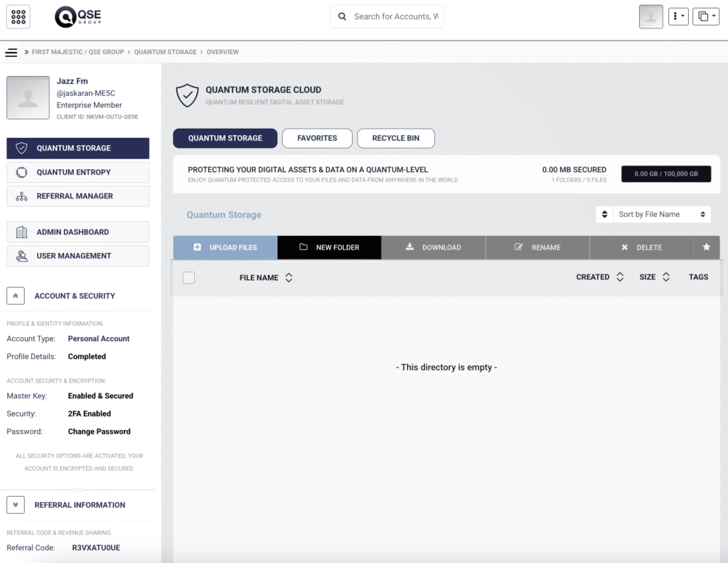Click the New Folder button
The height and width of the screenshot is (563, 728).
329,247
